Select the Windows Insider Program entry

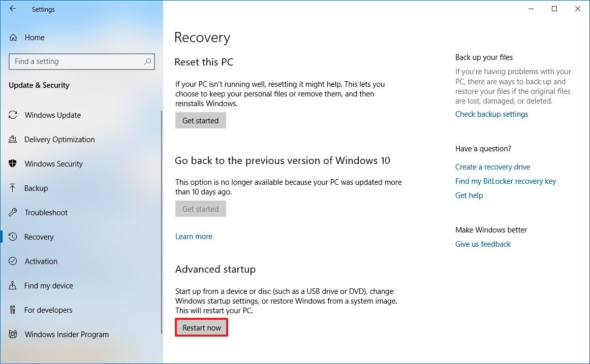pos(67,334)
